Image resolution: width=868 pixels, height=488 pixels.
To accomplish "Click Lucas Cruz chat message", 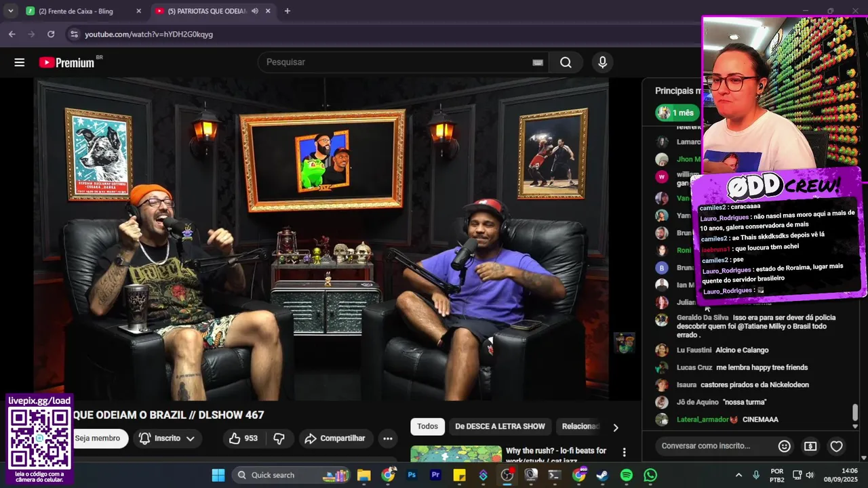I will (762, 367).
